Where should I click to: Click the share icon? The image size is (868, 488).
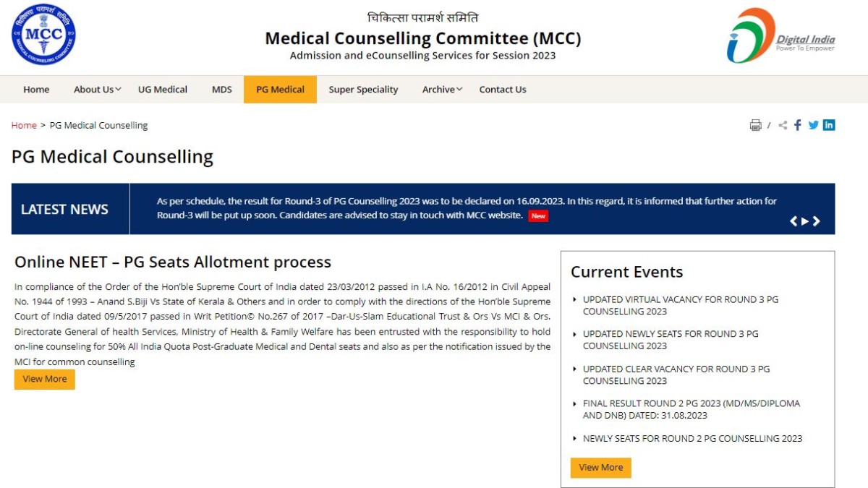click(x=783, y=125)
